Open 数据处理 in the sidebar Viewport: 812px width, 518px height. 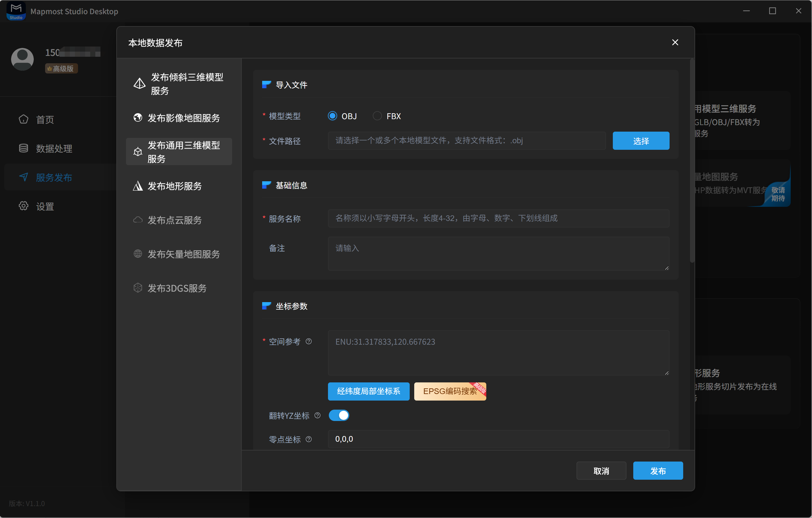click(x=61, y=148)
